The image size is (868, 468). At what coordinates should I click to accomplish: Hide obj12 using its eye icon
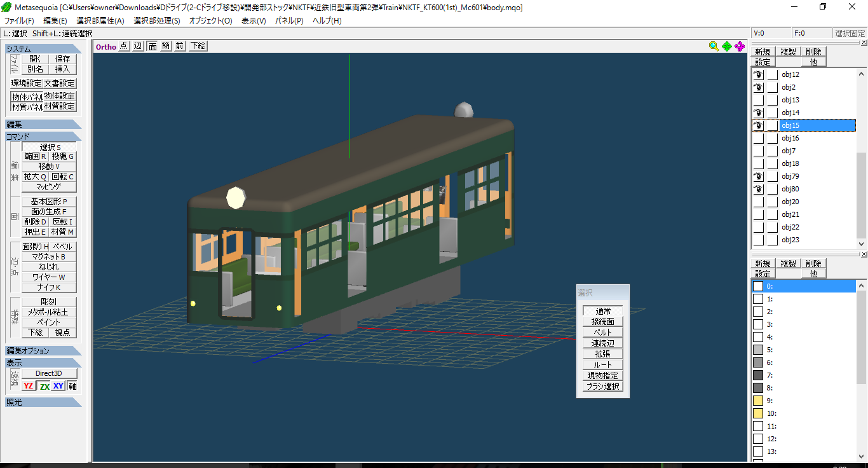coord(759,74)
